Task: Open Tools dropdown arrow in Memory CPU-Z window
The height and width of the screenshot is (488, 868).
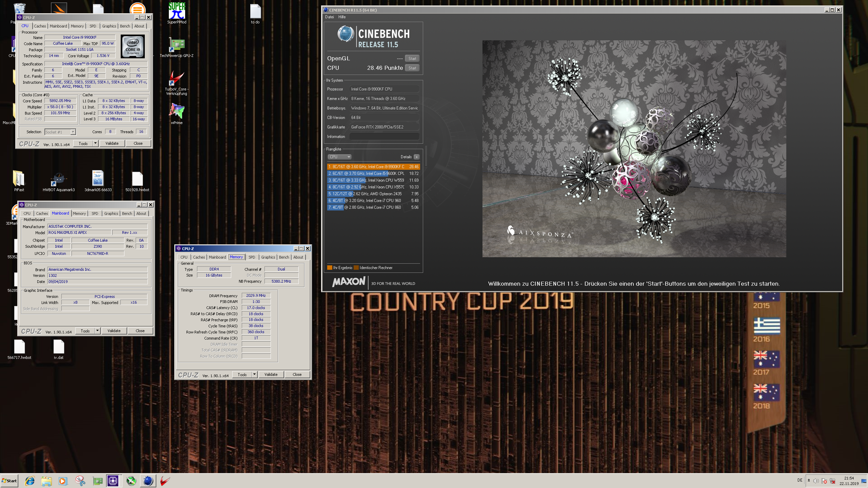Action: [x=254, y=374]
